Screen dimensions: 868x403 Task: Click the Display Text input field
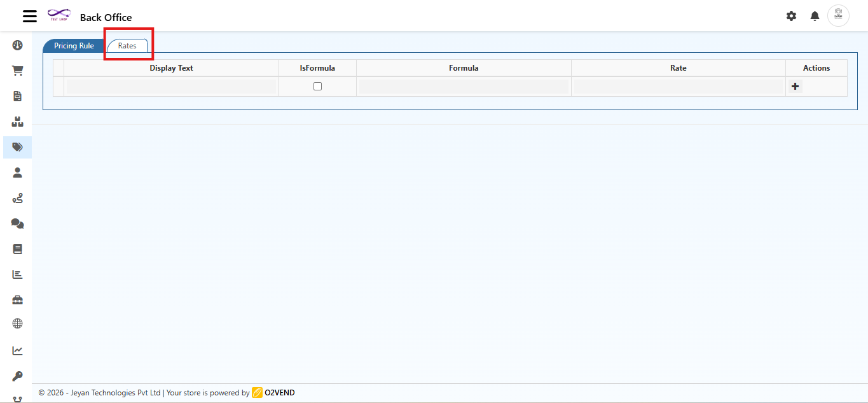171,87
